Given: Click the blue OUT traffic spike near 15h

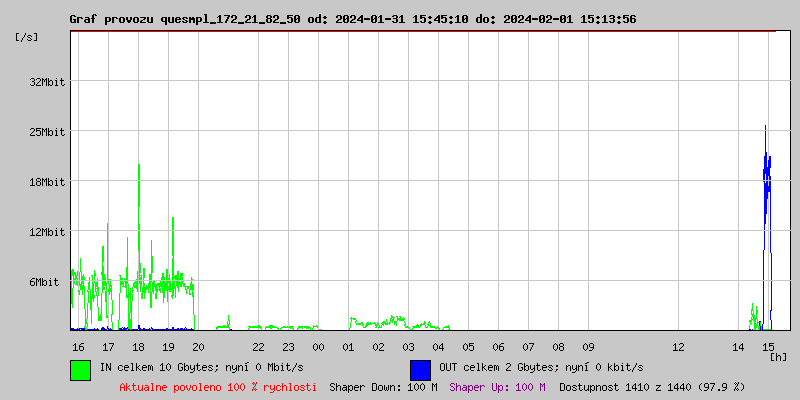Looking at the screenshot, I should pyautogui.click(x=767, y=227).
